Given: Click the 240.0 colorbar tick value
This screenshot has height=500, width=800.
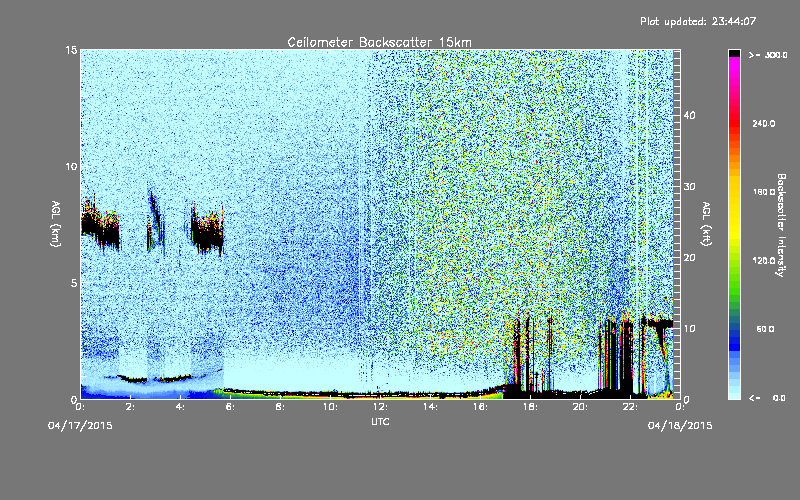Looking at the screenshot, I should pyautogui.click(x=764, y=123).
